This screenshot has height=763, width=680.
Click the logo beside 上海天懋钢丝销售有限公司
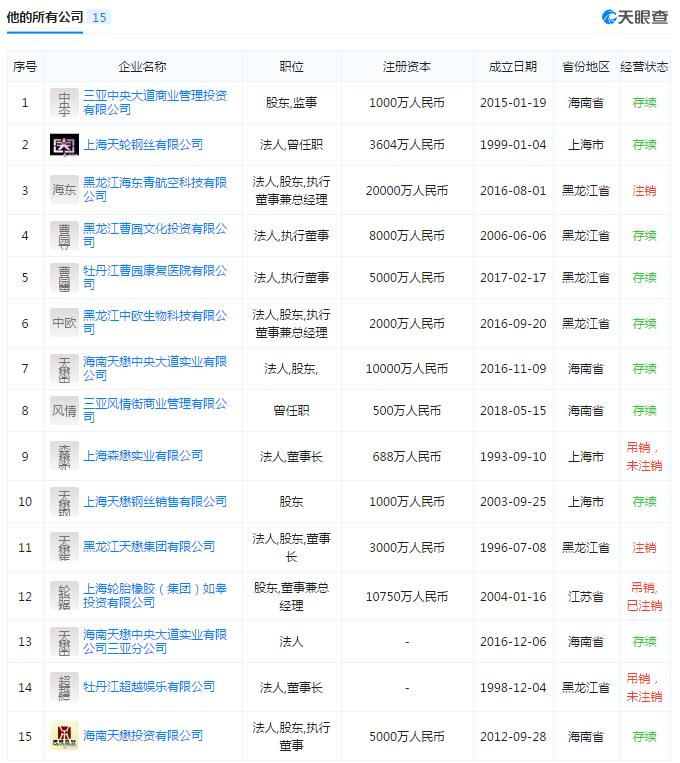[64, 501]
